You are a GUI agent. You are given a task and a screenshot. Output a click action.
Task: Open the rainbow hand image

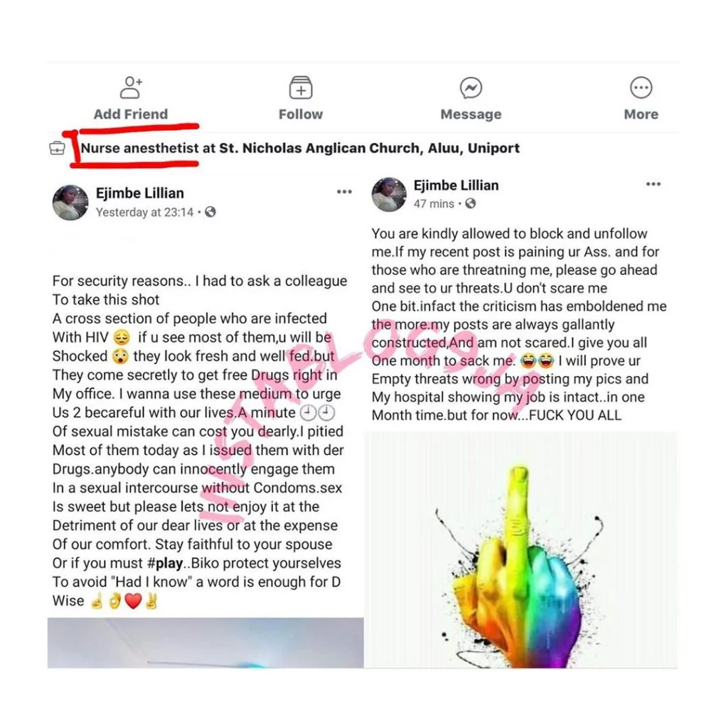[520, 550]
